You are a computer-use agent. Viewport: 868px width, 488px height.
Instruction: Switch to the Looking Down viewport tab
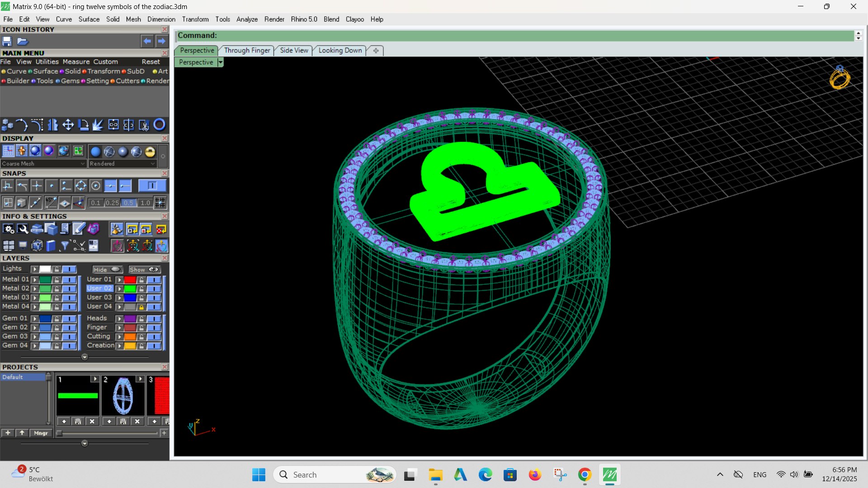pos(340,51)
